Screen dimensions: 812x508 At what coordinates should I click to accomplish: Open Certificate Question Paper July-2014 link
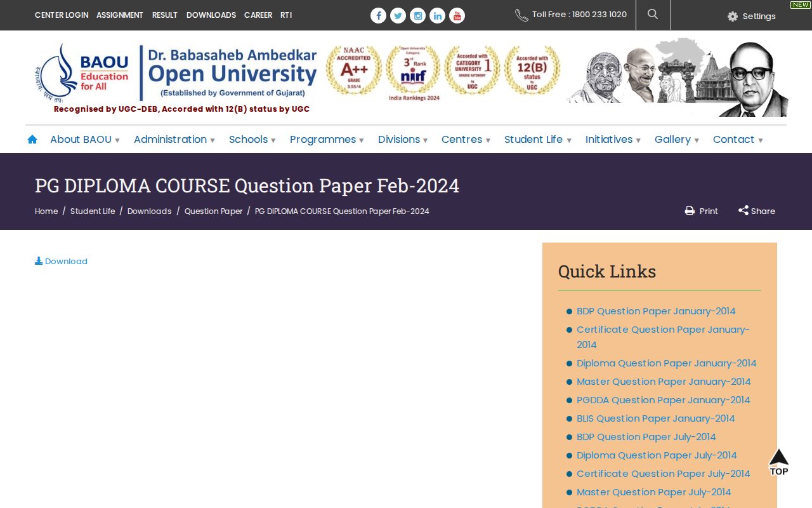664,474
